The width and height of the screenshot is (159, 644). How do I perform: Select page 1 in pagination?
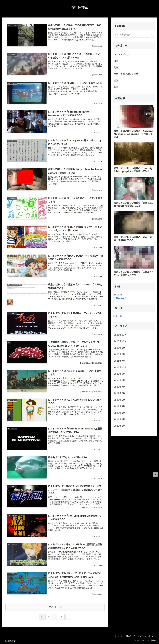pos(42,617)
